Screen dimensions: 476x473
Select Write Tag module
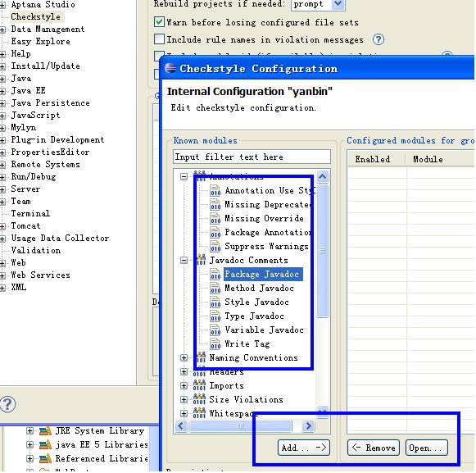[x=247, y=344]
